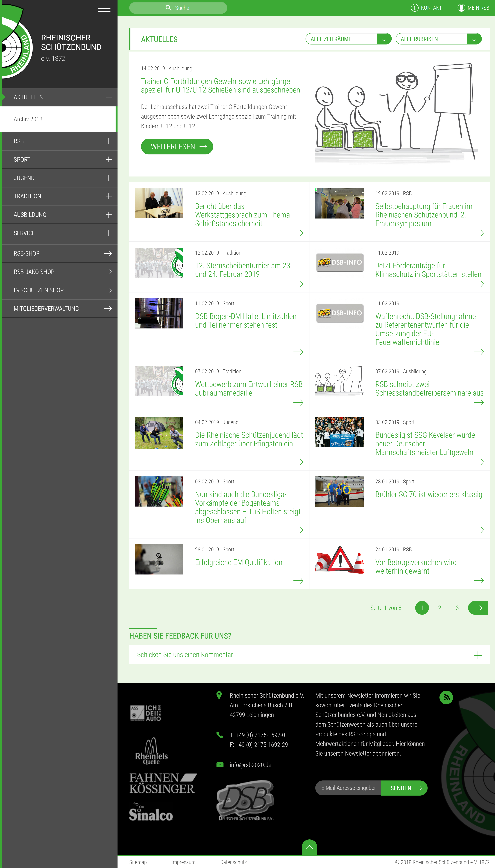The height and width of the screenshot is (868, 495).
Task: Go to page 2 of news
Action: [440, 608]
